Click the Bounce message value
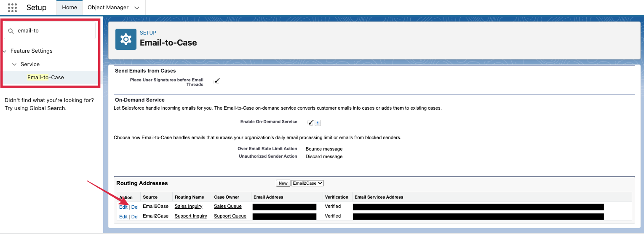Viewport: 644px width, 234px height. click(x=324, y=149)
